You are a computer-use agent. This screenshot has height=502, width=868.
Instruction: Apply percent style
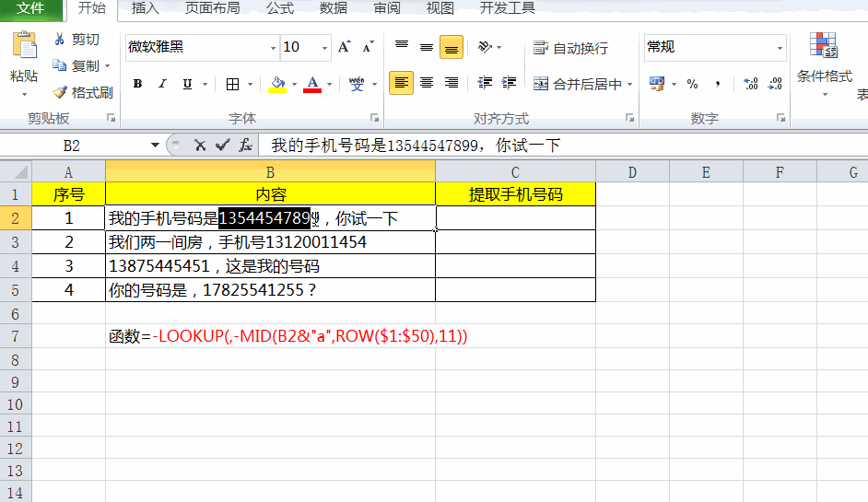click(x=692, y=84)
